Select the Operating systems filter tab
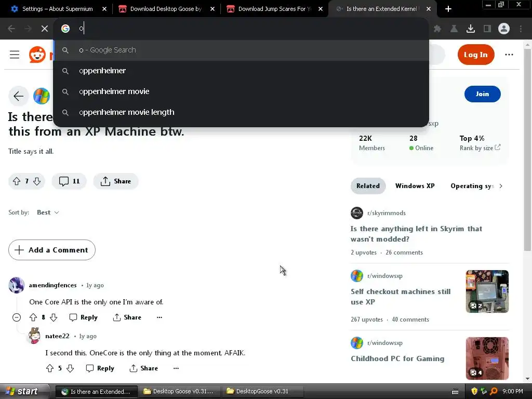Image resolution: width=532 pixels, height=399 pixels. click(472, 186)
